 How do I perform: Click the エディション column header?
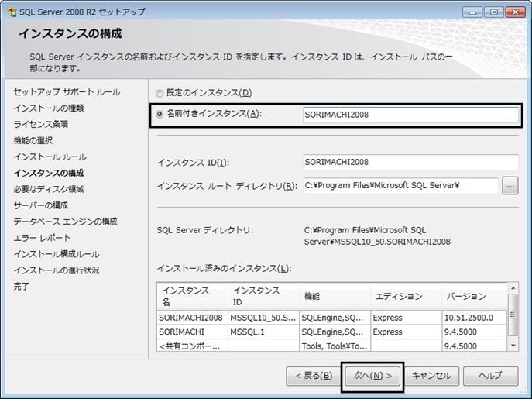tap(406, 297)
